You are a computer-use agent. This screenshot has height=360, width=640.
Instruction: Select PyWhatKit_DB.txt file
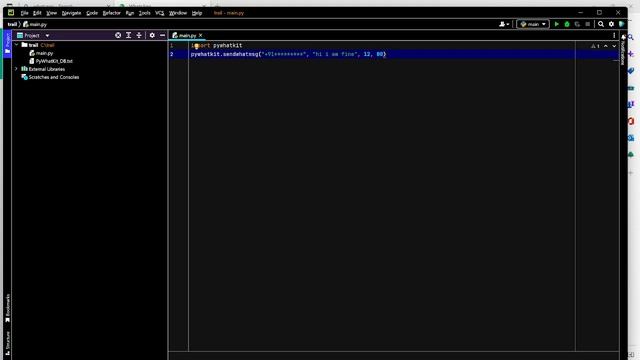(x=54, y=61)
